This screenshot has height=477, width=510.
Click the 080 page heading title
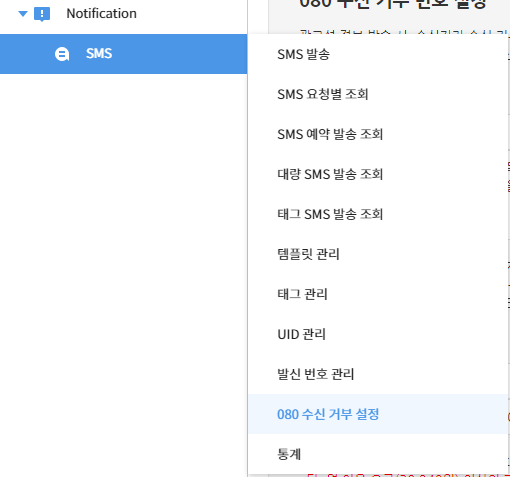pyautogui.click(x=393, y=4)
